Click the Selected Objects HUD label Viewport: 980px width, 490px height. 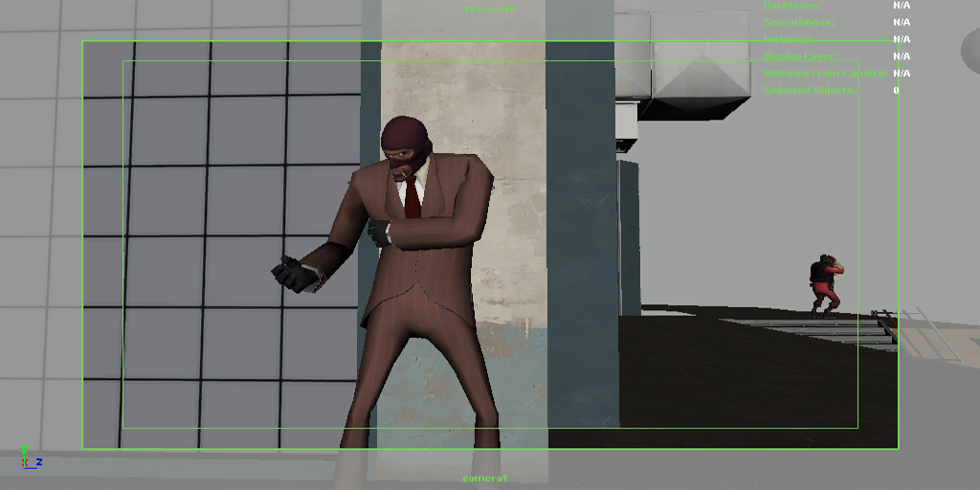coord(810,90)
